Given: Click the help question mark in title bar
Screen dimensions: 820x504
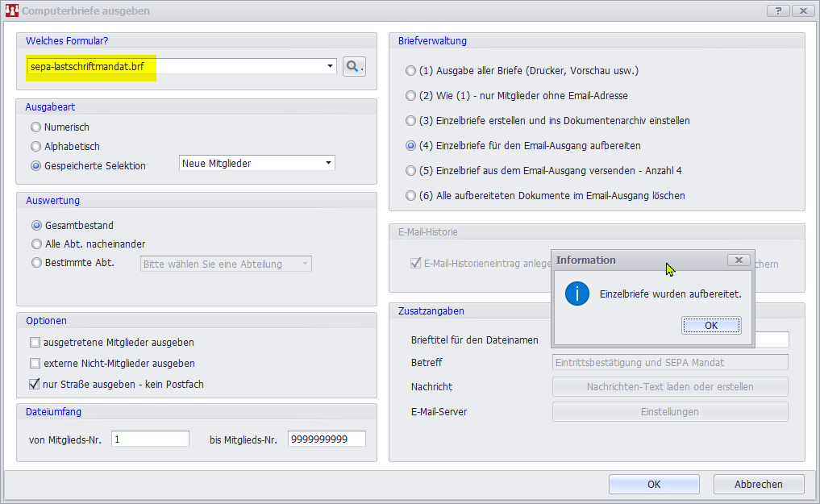Looking at the screenshot, I should pos(777,11).
